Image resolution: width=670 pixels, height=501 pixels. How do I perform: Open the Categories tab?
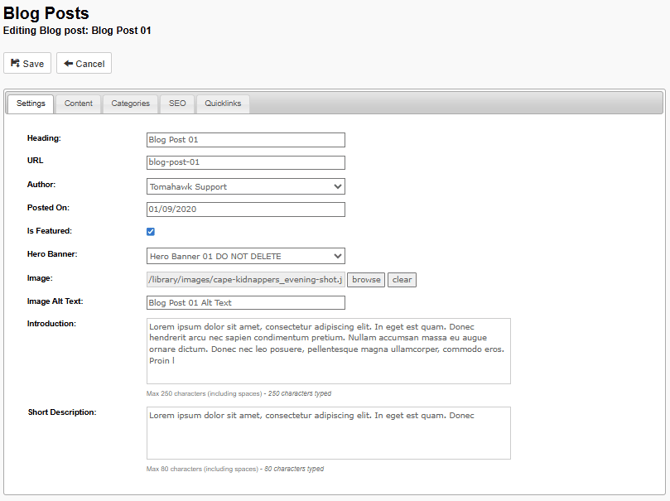130,104
